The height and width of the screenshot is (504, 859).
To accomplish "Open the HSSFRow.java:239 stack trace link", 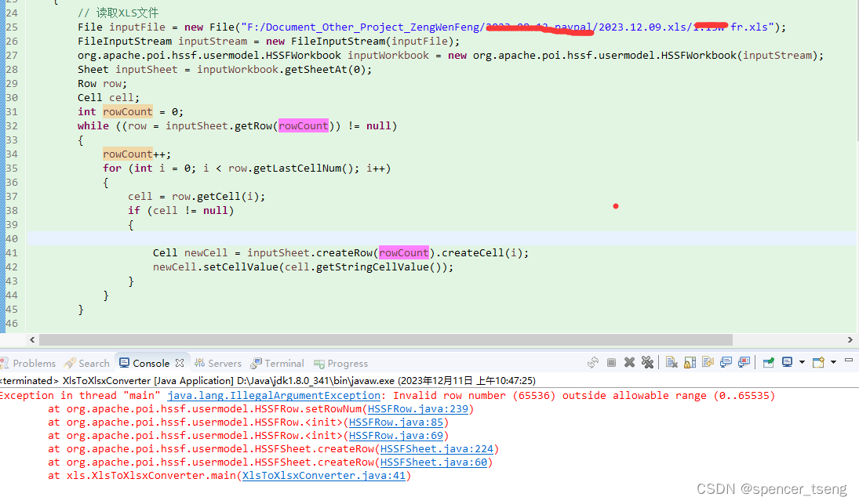I will 419,408.
